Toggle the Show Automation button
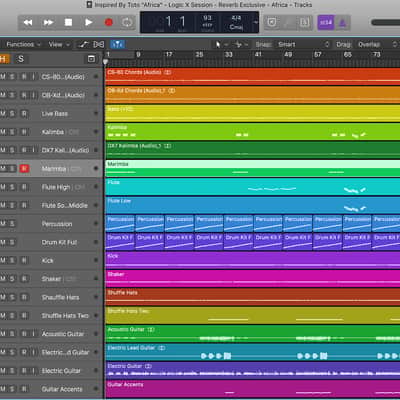The width and height of the screenshot is (400, 400). [x=83, y=44]
